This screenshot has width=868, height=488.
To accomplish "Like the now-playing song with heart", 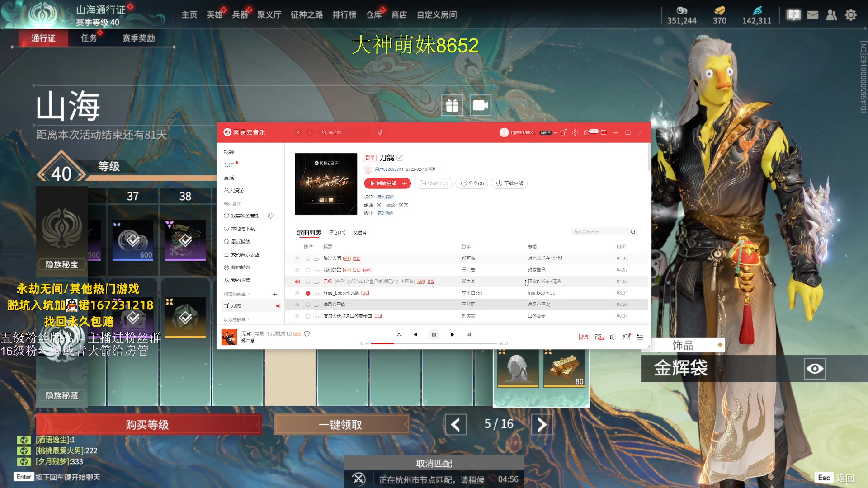I will [307, 334].
